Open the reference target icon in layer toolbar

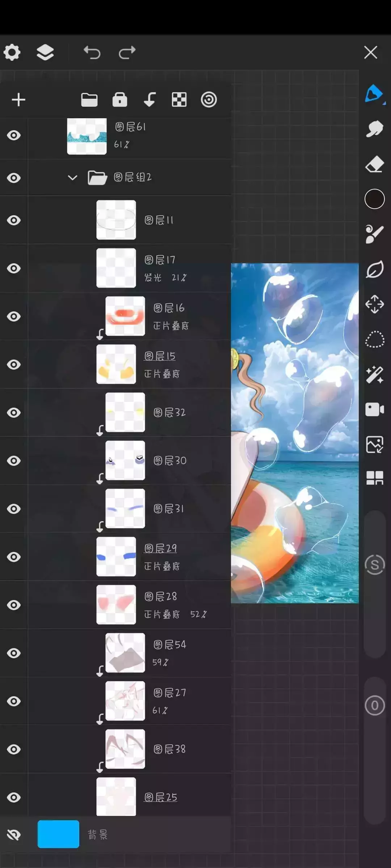(x=209, y=100)
